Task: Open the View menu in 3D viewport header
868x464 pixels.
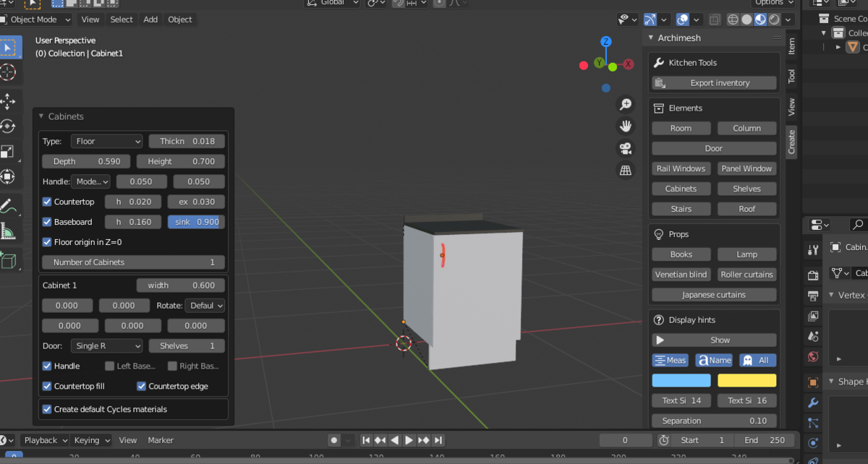Action: [90, 20]
